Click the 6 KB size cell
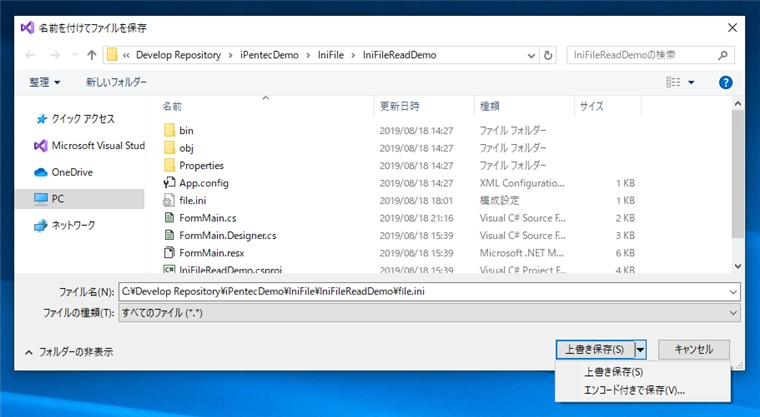The height and width of the screenshot is (417, 760). tap(625, 253)
